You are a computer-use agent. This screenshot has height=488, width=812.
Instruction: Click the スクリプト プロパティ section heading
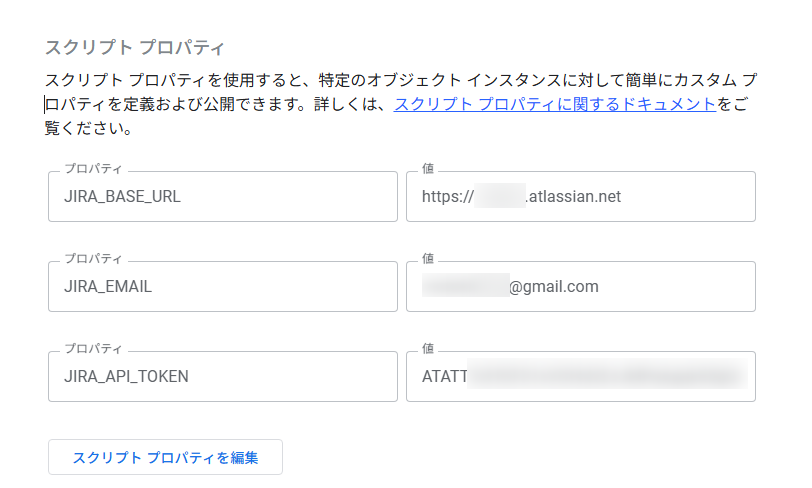point(135,47)
